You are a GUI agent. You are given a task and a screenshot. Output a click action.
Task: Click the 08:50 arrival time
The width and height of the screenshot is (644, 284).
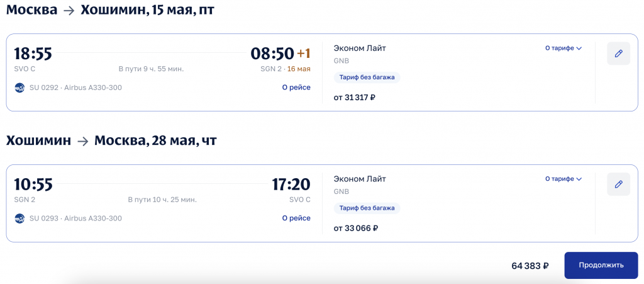[x=272, y=54]
